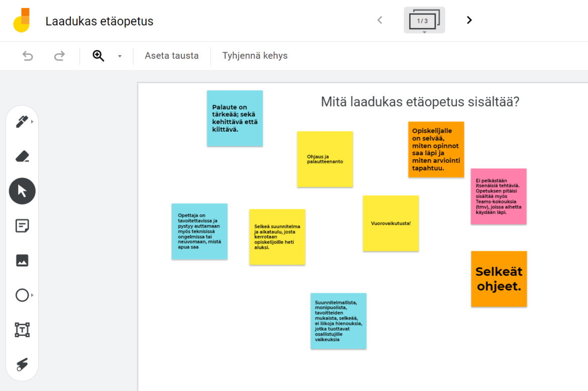Activate the Select arrow tool
Viewport: 588px width, 391px height.
[22, 191]
